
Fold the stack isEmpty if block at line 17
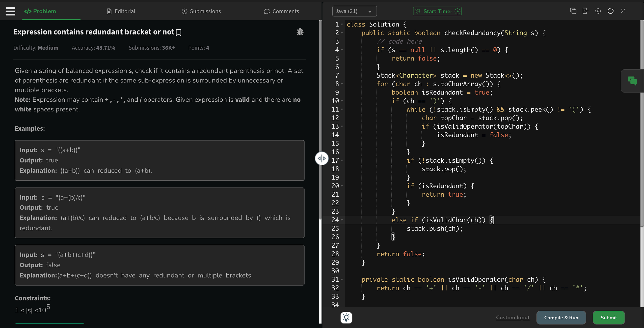pos(342,160)
